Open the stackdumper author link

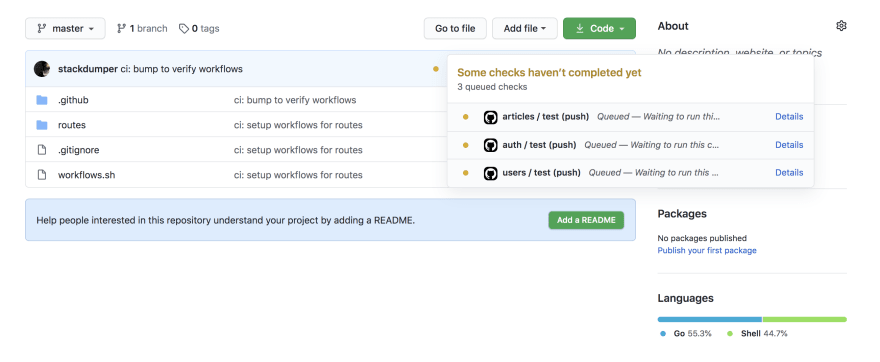click(x=88, y=69)
